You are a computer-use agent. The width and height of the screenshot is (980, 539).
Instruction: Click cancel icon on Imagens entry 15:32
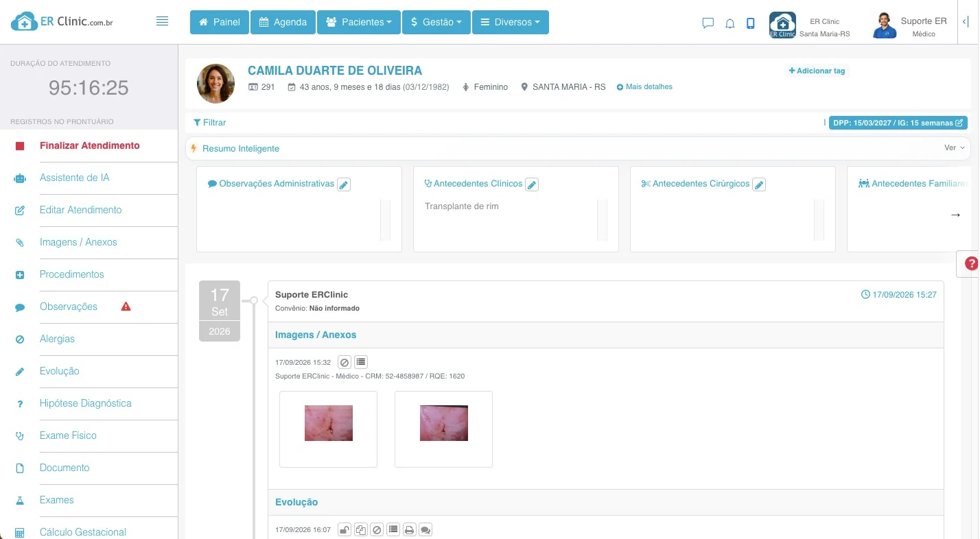click(345, 362)
